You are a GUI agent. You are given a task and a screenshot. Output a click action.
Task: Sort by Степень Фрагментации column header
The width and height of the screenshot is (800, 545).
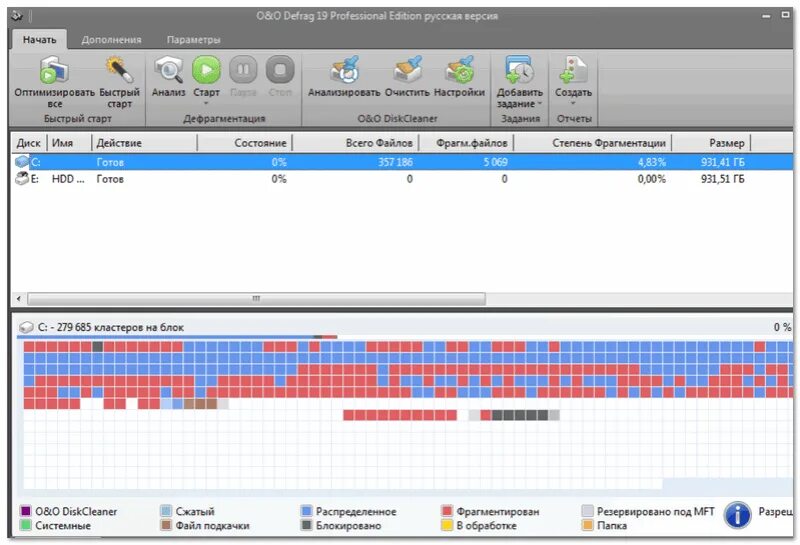click(593, 143)
